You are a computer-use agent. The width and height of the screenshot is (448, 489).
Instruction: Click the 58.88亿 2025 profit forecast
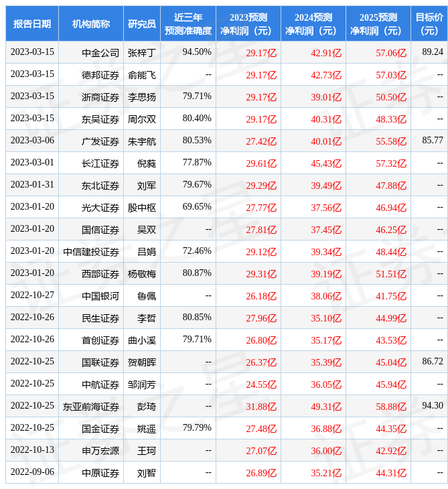[391, 406]
